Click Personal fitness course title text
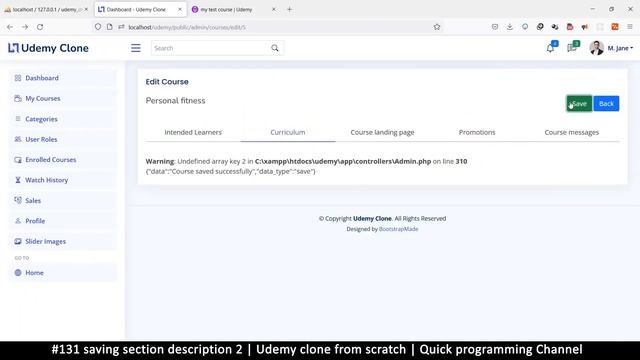Viewport: 640px width, 360px height. pyautogui.click(x=176, y=101)
